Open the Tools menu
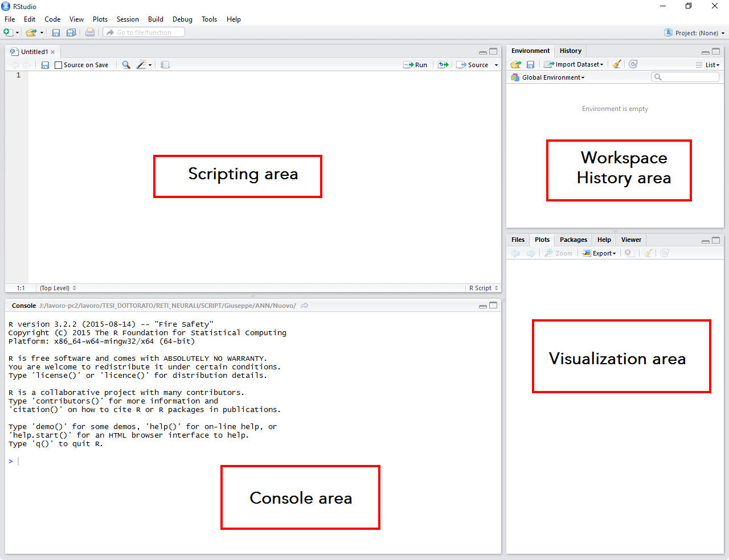The height and width of the screenshot is (560, 729). coord(209,19)
